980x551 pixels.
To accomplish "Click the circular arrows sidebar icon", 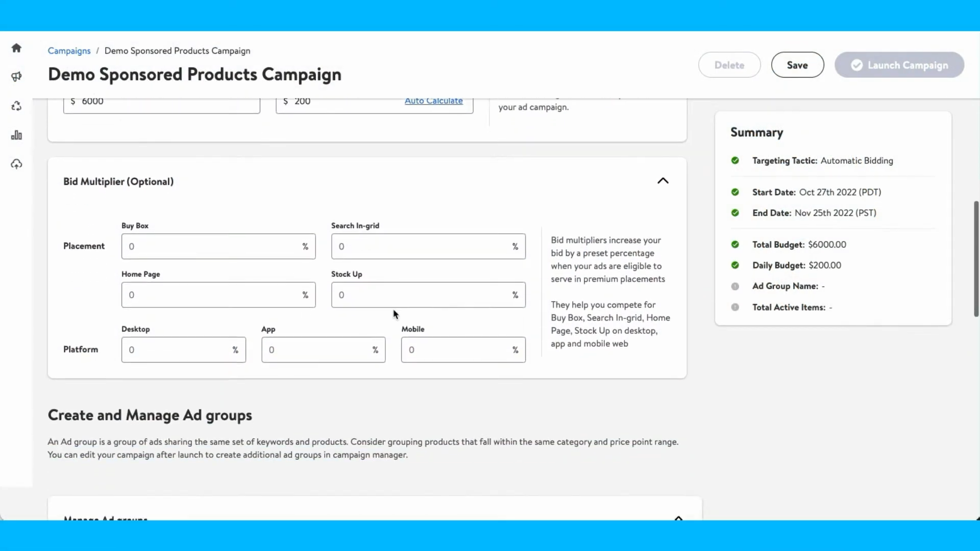I will click(x=16, y=106).
